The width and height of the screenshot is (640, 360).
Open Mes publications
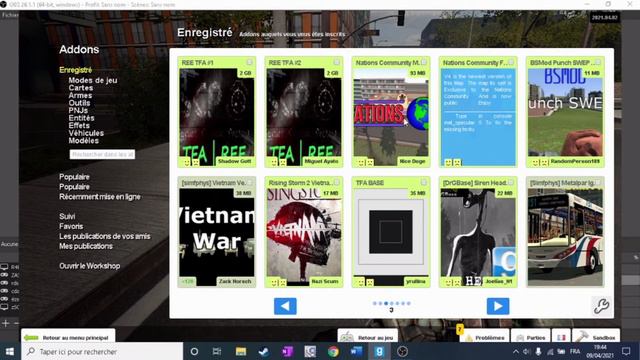tap(86, 246)
